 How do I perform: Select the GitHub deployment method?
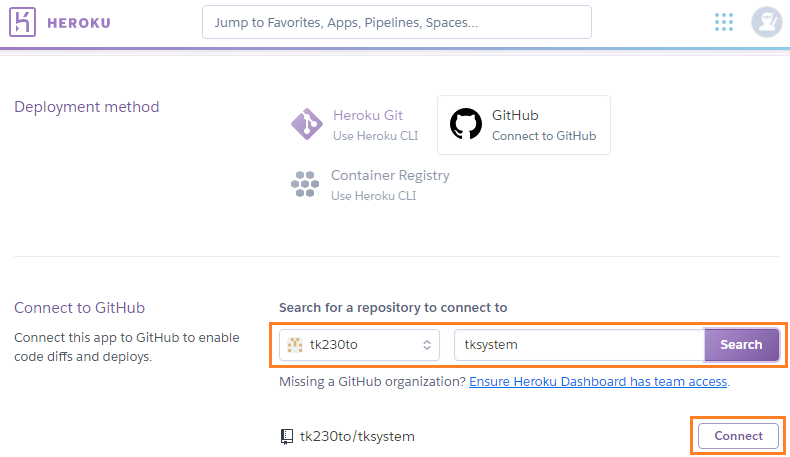[x=523, y=125]
